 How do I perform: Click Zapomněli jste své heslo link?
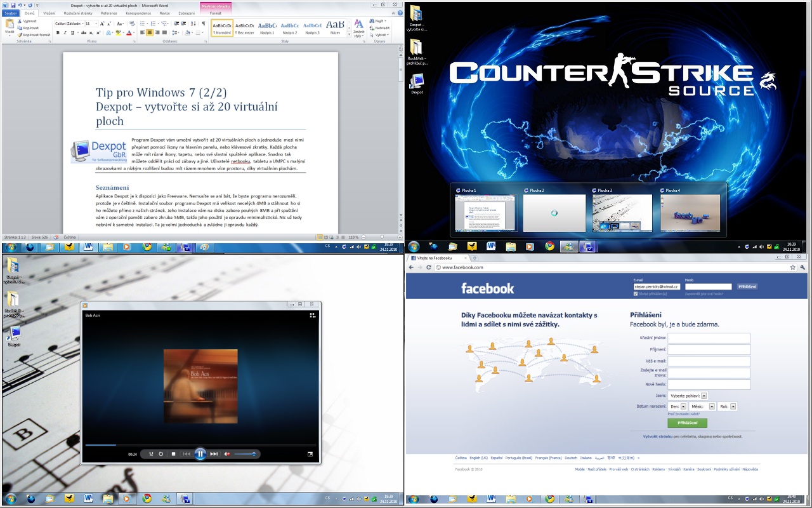[704, 294]
